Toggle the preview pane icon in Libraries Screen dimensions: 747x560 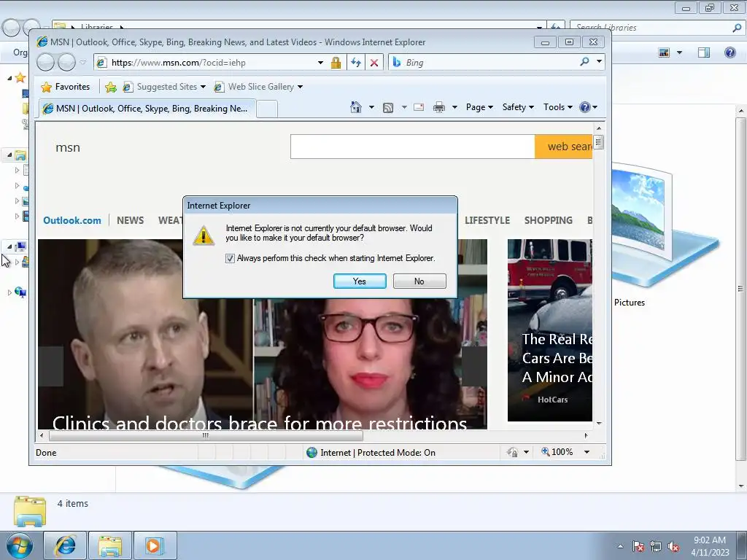click(704, 52)
